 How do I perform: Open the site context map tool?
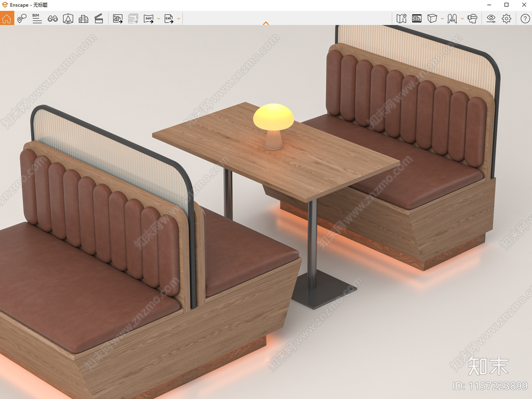click(401, 19)
